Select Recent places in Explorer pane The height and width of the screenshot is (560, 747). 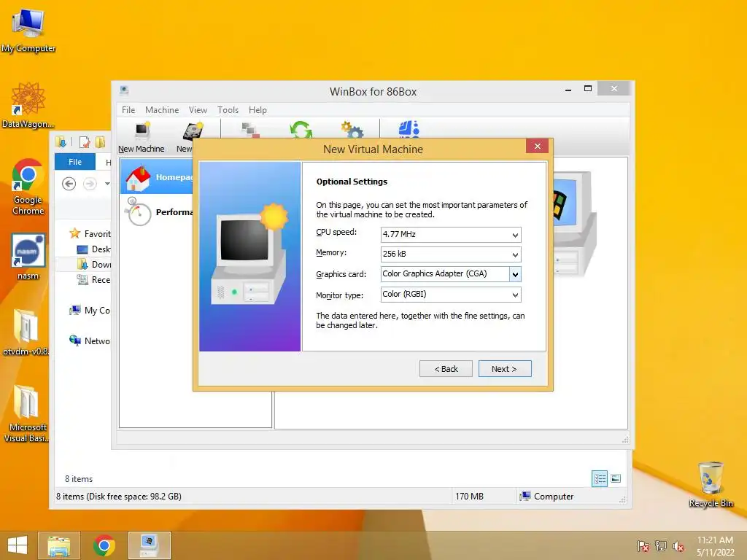93,279
